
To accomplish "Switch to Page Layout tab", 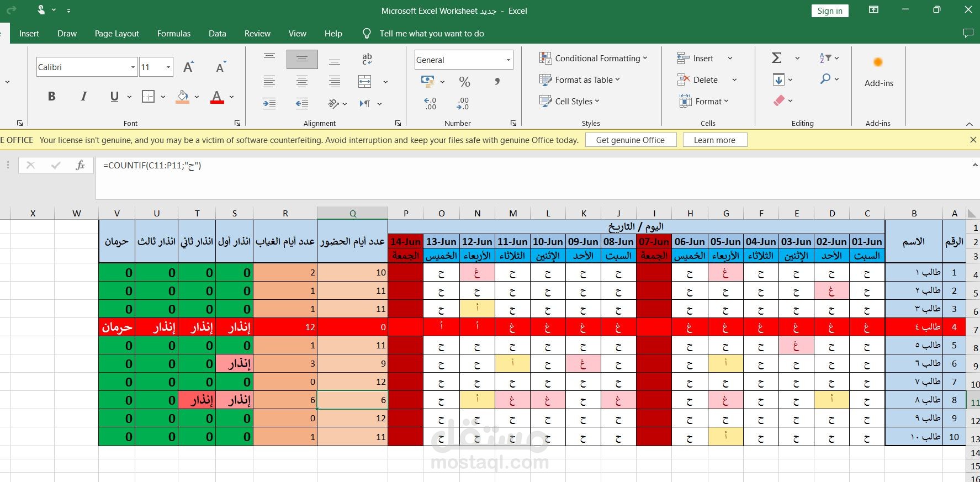I will 117,34.
